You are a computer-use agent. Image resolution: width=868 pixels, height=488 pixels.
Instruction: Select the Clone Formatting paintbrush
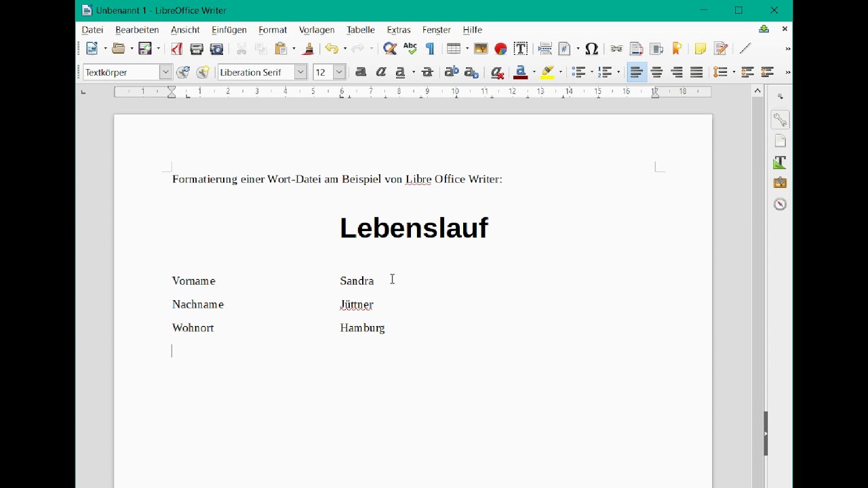point(309,49)
